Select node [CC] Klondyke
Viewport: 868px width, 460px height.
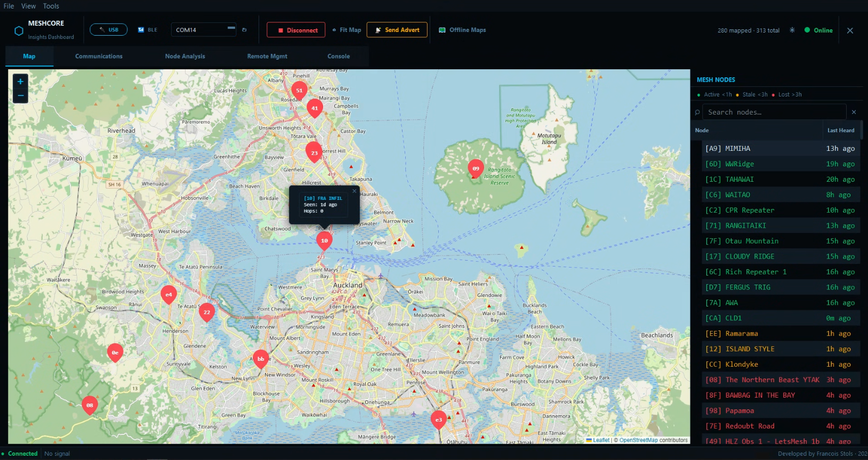[x=780, y=365]
